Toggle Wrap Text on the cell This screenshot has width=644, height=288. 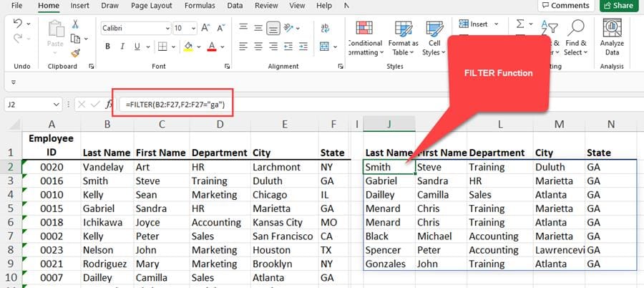point(325,27)
